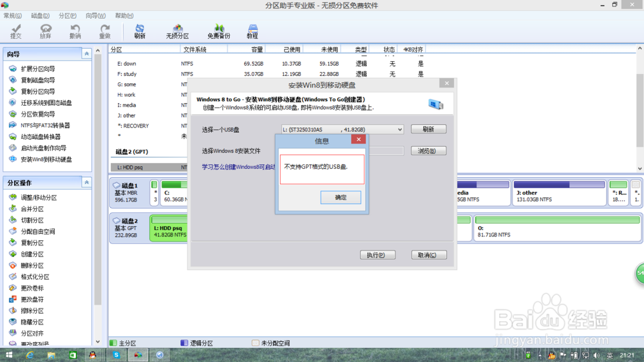Click the 刷新 button in the Win8 dialog
Screen dimensions: 644x362
coord(428,129)
